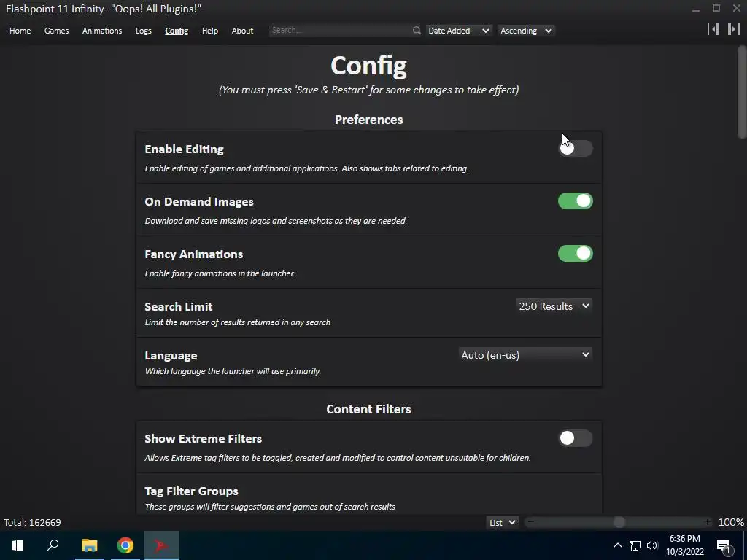Click the Preferences section heading
Screen dimensions: 747x560
(368, 120)
